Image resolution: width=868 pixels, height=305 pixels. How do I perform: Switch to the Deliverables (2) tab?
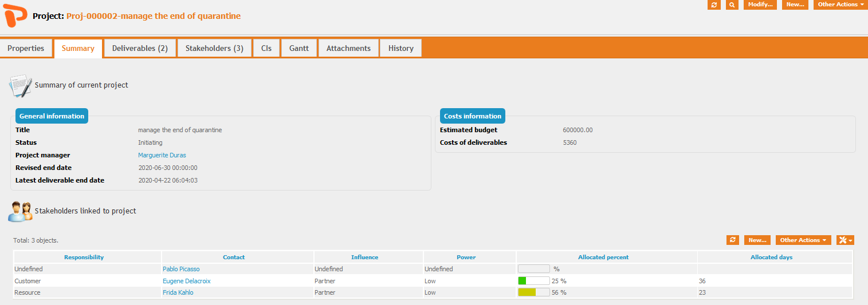140,49
